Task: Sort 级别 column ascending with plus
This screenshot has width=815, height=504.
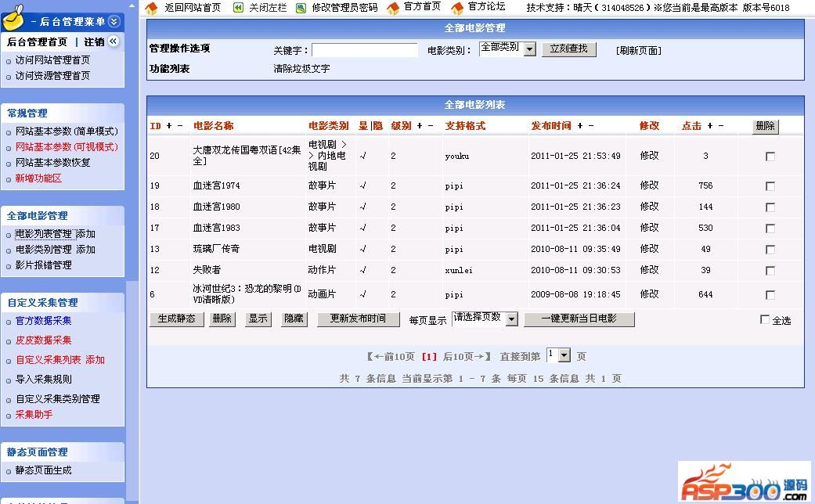Action: (x=420, y=126)
